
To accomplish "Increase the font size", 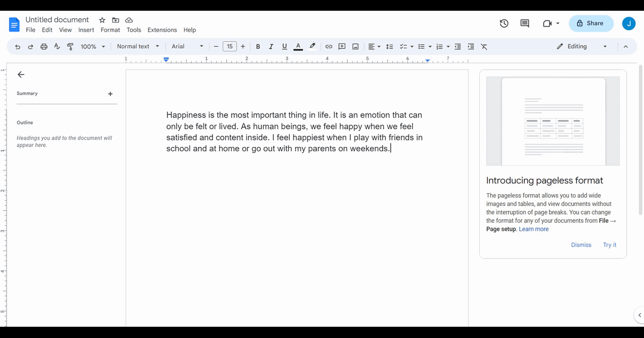I will coord(243,47).
